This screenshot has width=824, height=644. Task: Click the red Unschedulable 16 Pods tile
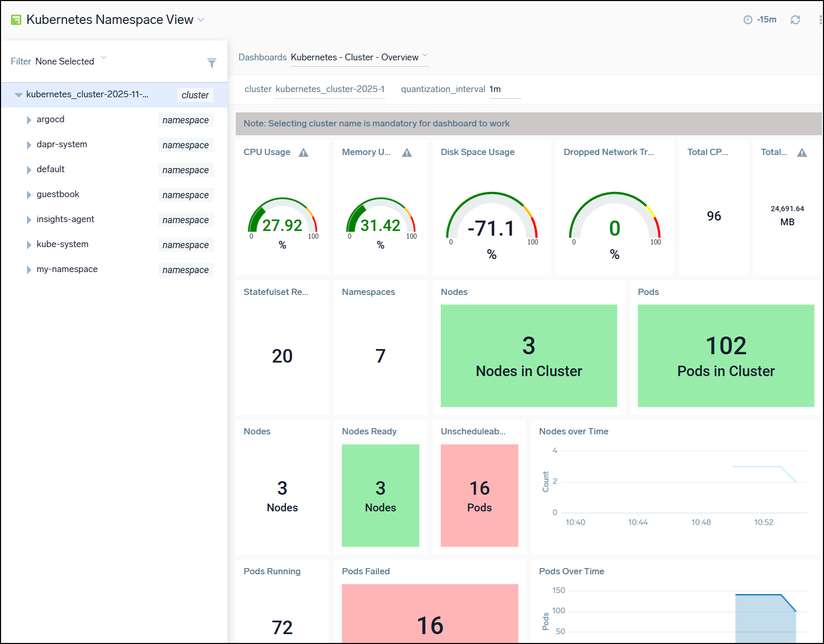coord(479,495)
